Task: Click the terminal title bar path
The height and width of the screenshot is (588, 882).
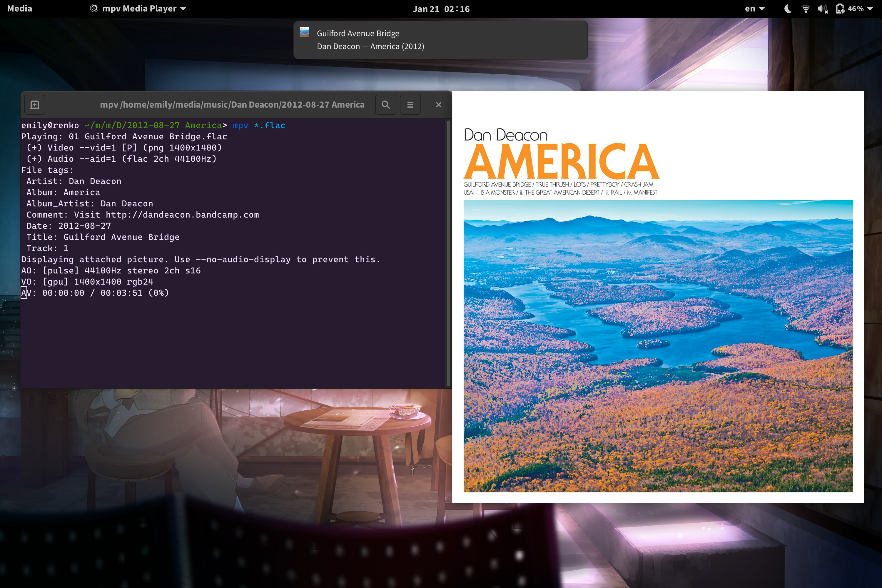Action: (x=232, y=105)
